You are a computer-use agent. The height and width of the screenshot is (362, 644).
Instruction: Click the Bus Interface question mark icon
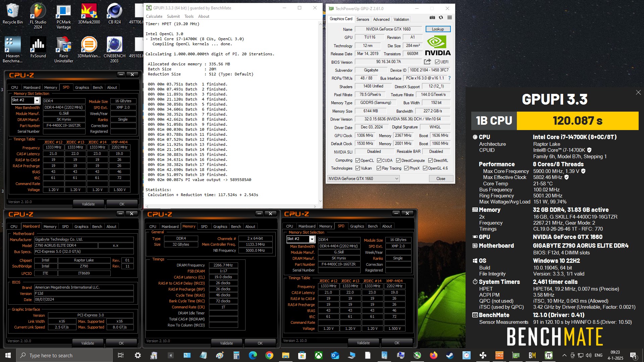(x=449, y=78)
